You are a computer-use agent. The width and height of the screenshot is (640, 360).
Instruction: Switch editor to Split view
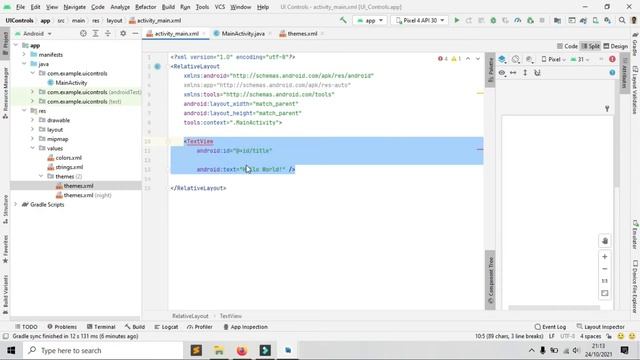(590, 46)
